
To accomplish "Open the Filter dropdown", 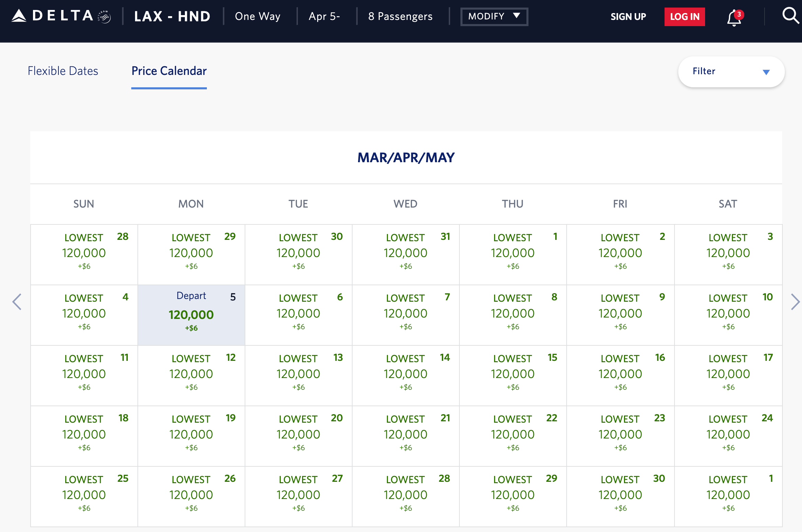I will (x=731, y=71).
